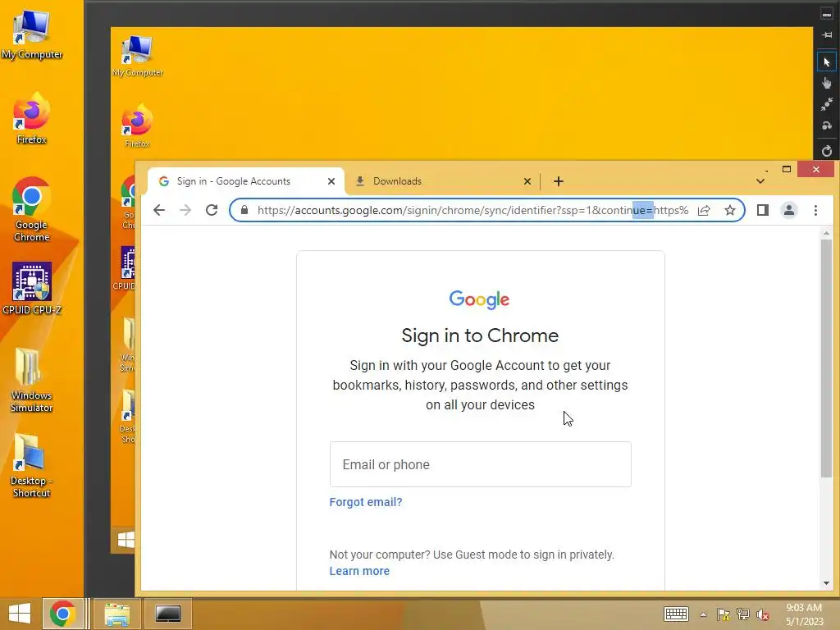Open a new tab with the plus button

558,181
